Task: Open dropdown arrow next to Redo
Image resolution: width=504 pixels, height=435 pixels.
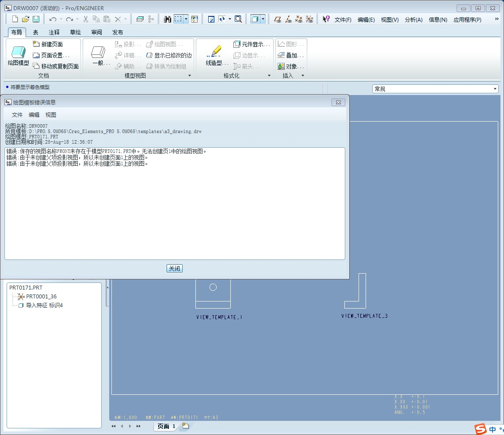Action: click(x=77, y=19)
